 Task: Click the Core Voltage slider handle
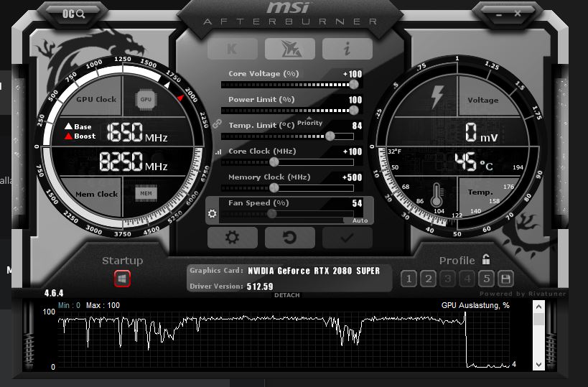coord(354,85)
